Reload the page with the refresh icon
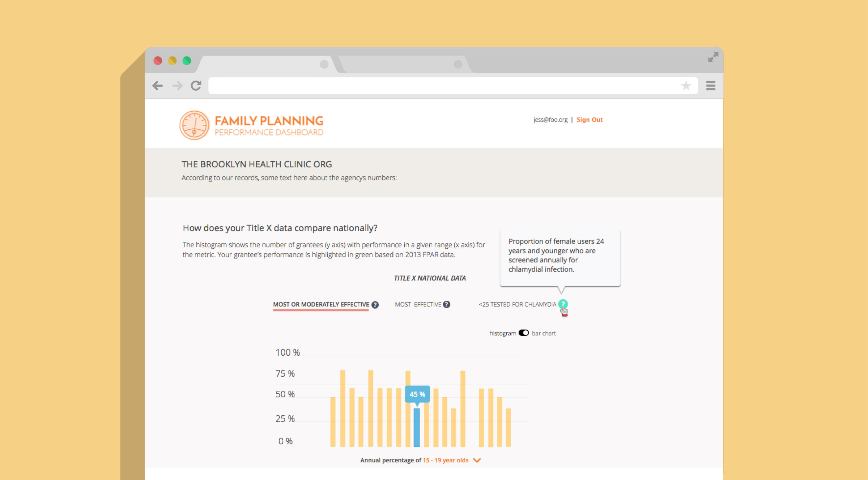The image size is (868, 480). [x=196, y=86]
